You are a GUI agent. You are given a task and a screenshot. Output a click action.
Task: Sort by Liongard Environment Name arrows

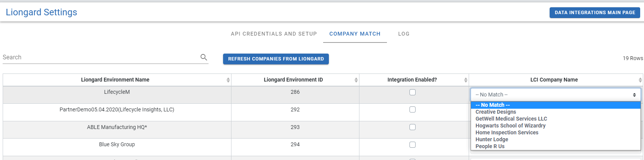[228, 80]
